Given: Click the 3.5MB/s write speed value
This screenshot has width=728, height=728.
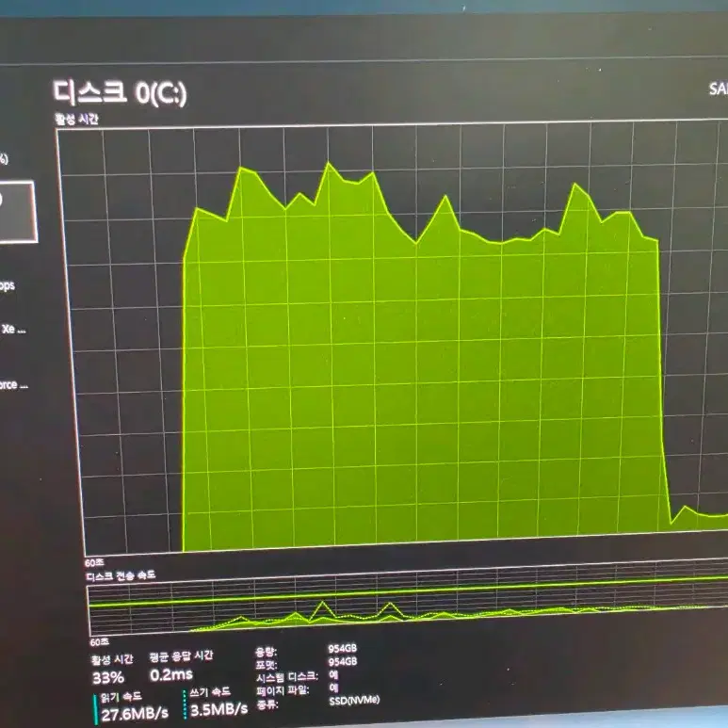Looking at the screenshot, I should pos(218,709).
